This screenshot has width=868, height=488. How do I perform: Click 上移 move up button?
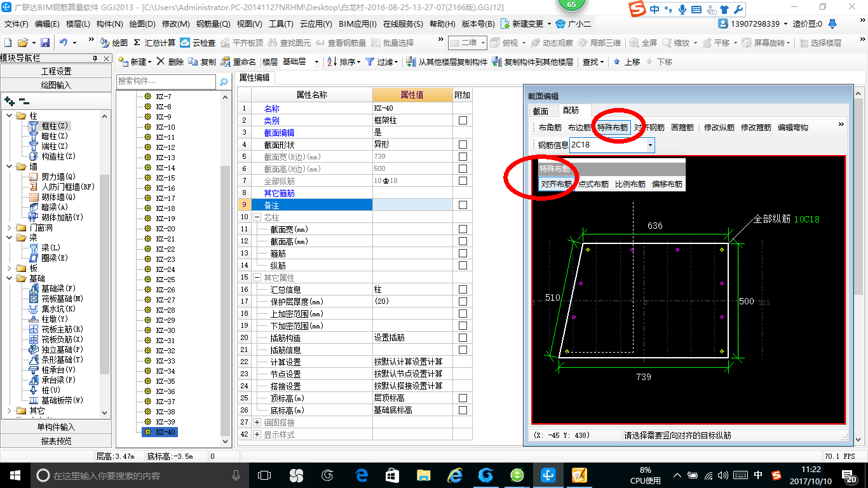point(627,62)
